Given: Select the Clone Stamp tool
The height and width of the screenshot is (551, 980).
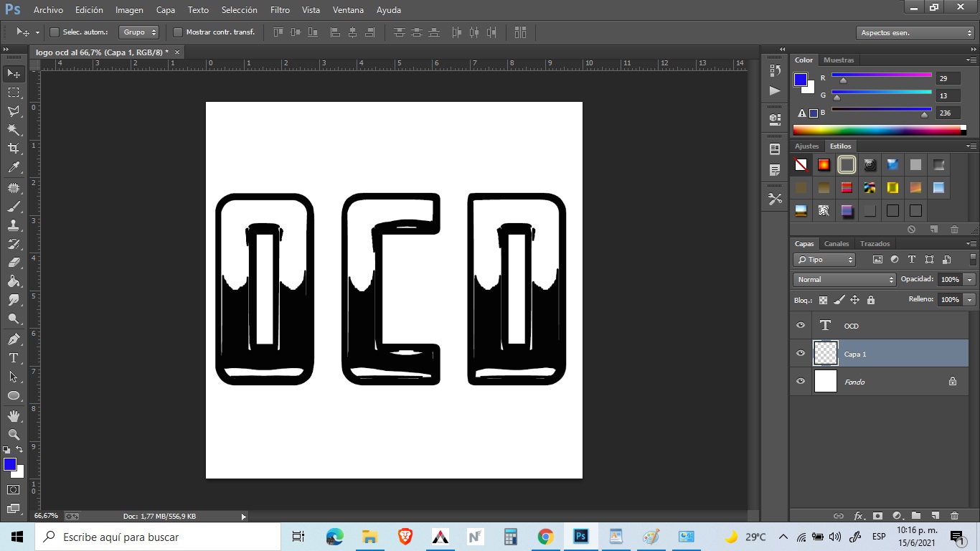Looking at the screenshot, I should tap(14, 225).
